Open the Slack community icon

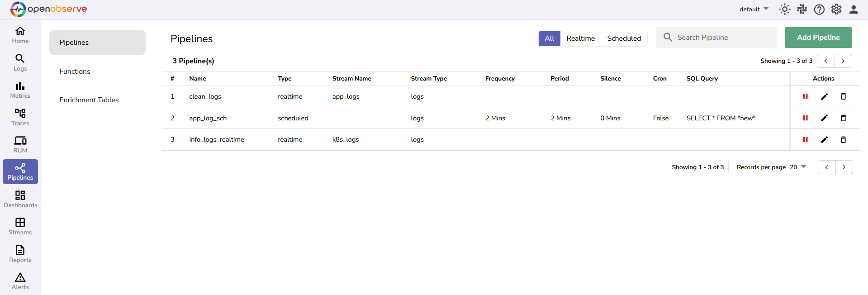[802, 10]
